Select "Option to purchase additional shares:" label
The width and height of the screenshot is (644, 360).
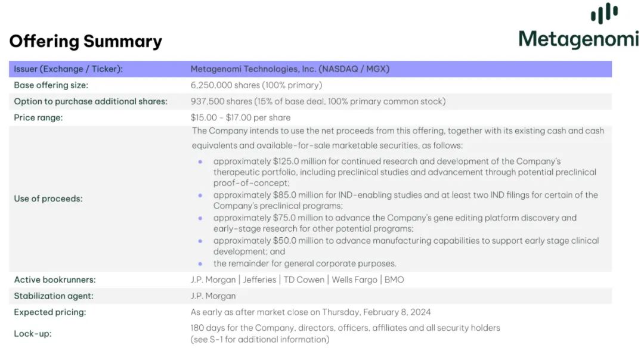pos(91,101)
